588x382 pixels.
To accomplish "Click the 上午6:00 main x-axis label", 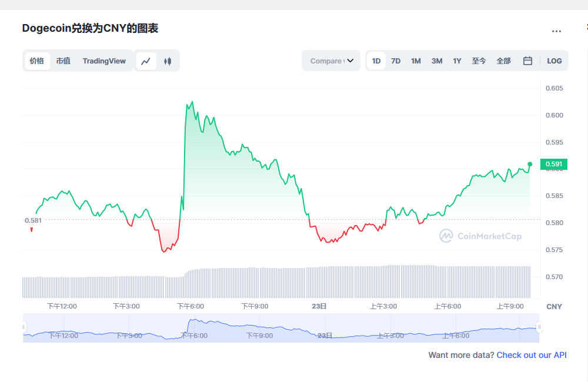I will 447,306.
